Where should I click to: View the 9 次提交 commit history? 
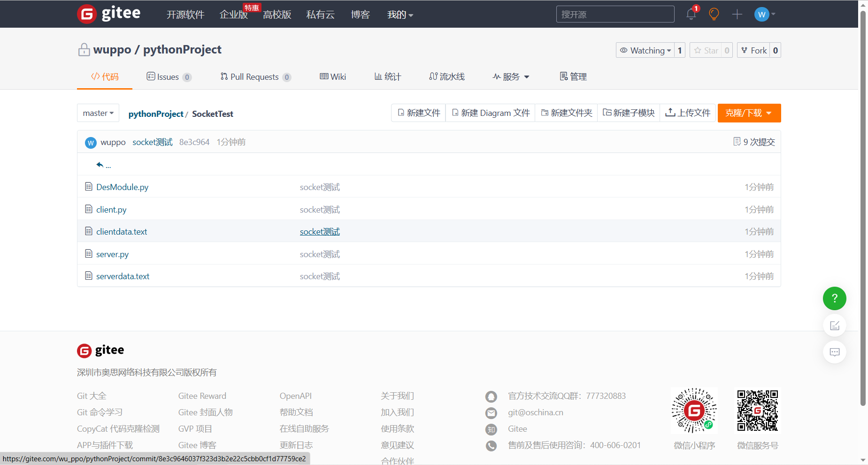754,142
